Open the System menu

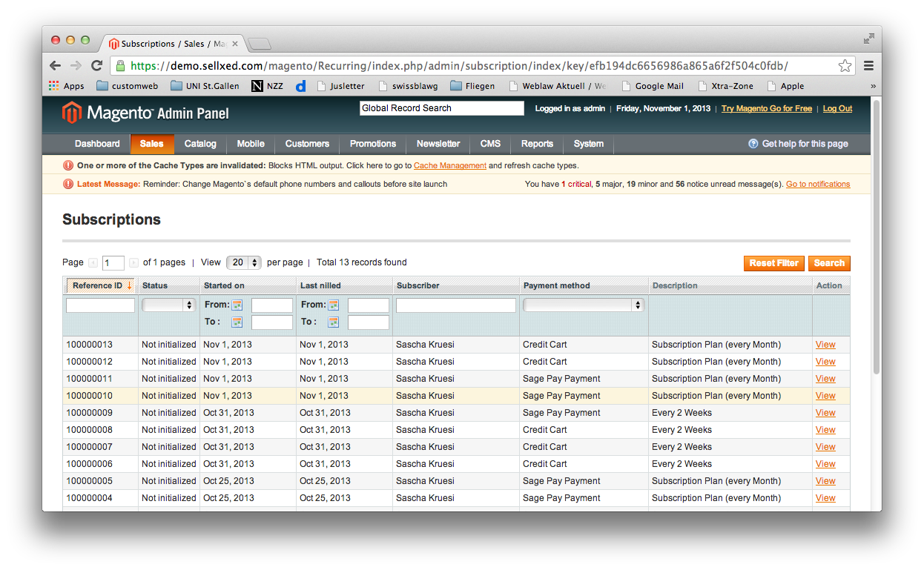[589, 144]
